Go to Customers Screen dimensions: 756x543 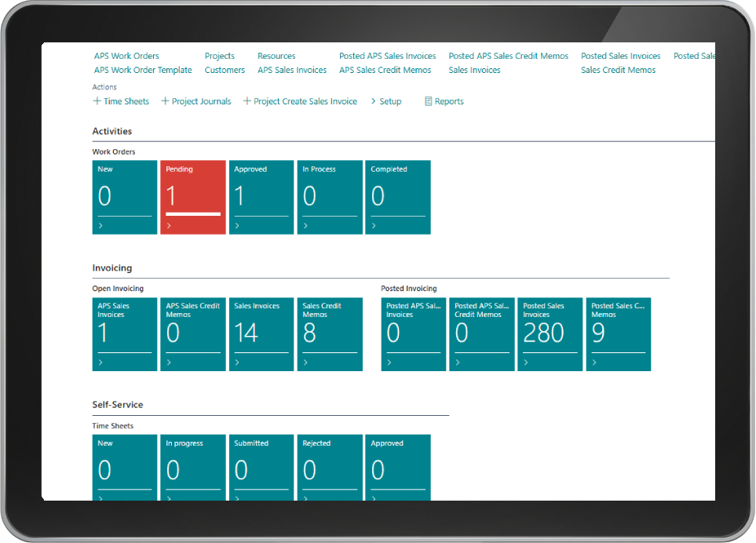coord(225,70)
